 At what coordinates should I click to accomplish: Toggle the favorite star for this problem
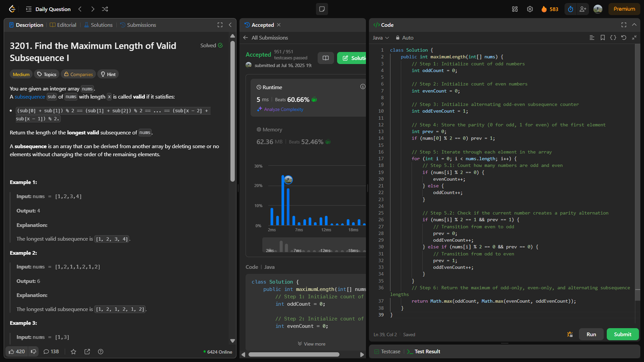point(74,351)
